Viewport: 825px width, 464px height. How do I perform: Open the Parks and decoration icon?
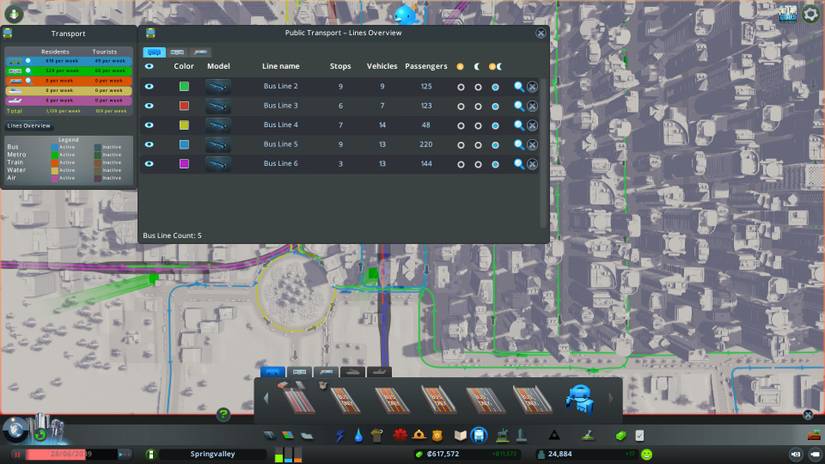click(x=502, y=436)
